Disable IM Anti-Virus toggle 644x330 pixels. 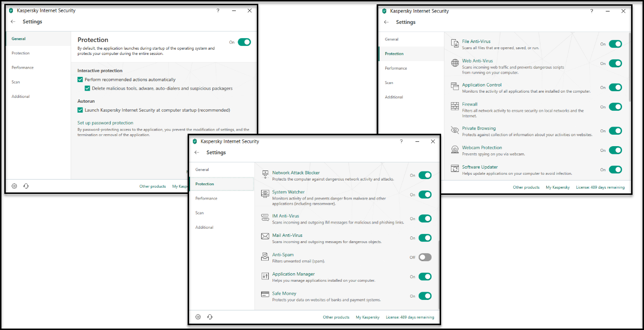click(x=425, y=219)
